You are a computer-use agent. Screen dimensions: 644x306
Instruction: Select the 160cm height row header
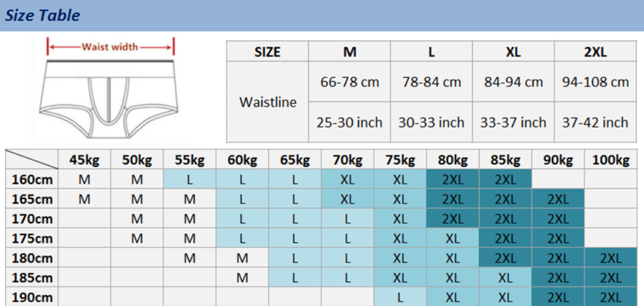[x=33, y=180]
